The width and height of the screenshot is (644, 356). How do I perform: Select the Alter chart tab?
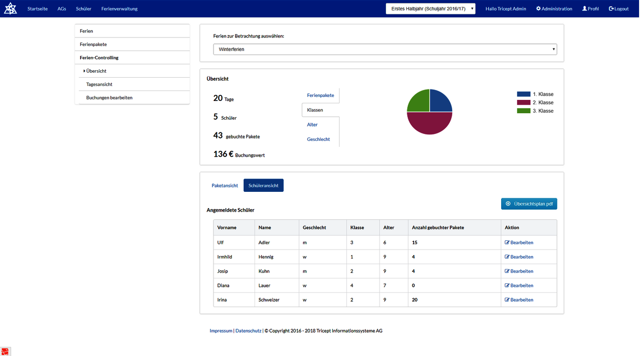pos(312,125)
